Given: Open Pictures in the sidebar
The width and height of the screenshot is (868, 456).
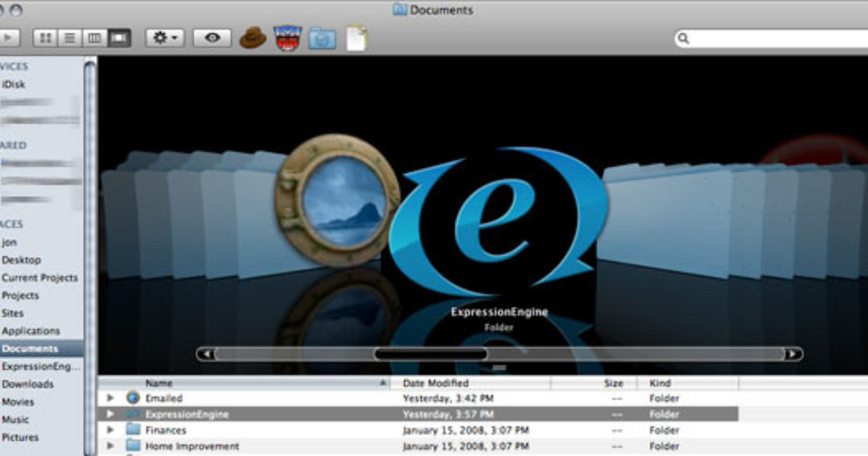Looking at the screenshot, I should 20,437.
